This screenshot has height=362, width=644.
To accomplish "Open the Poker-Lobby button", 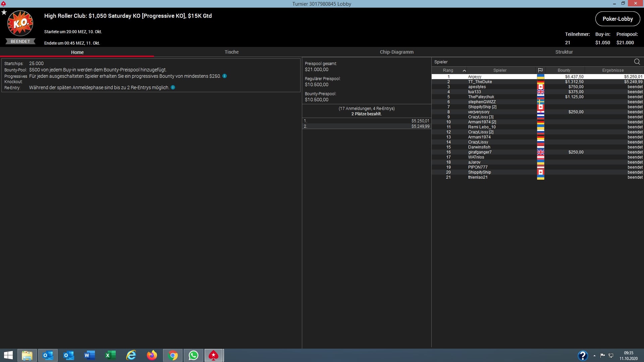I will click(618, 19).
